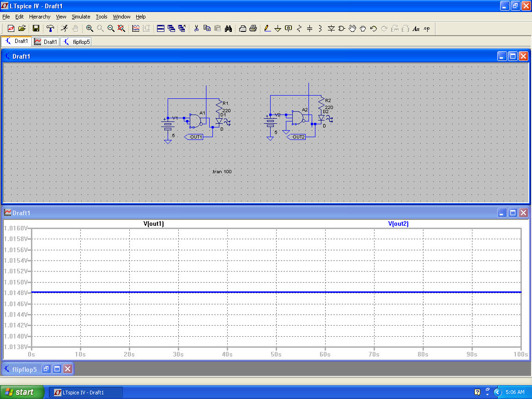Select the A2 logic gate
The height and width of the screenshot is (399, 532).
pyautogui.click(x=298, y=118)
